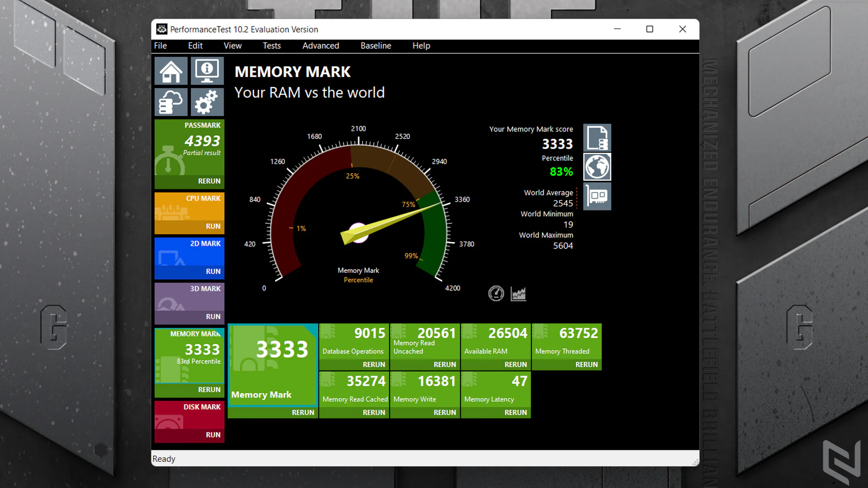This screenshot has height=488, width=868.
Task: Open the gears settings icon
Action: click(x=207, y=102)
